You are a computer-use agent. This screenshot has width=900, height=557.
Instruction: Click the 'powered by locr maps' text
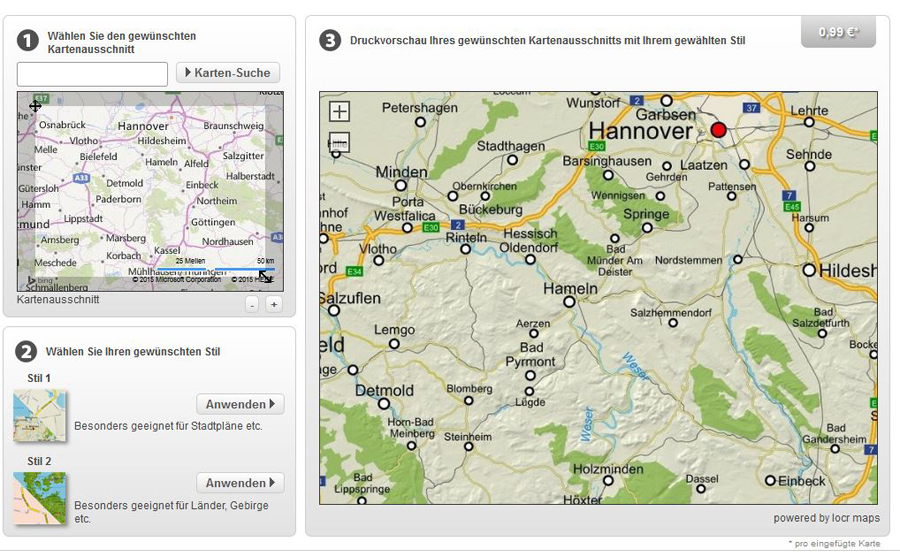(x=826, y=518)
